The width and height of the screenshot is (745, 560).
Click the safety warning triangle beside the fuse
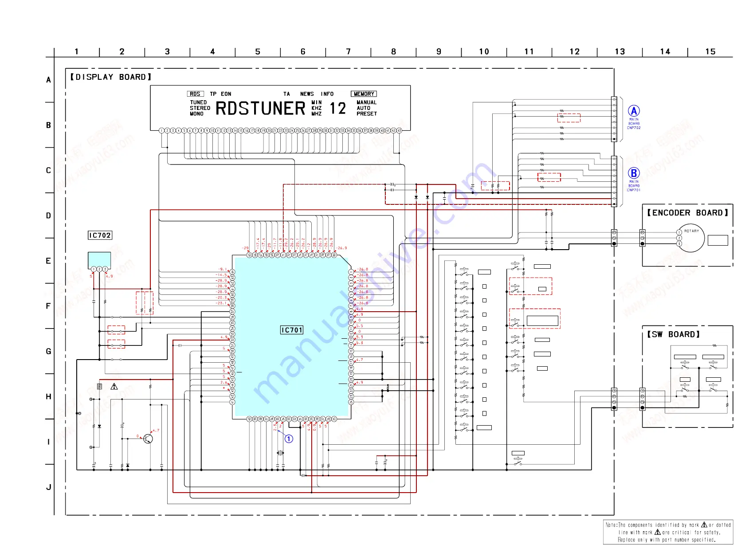coord(114,387)
